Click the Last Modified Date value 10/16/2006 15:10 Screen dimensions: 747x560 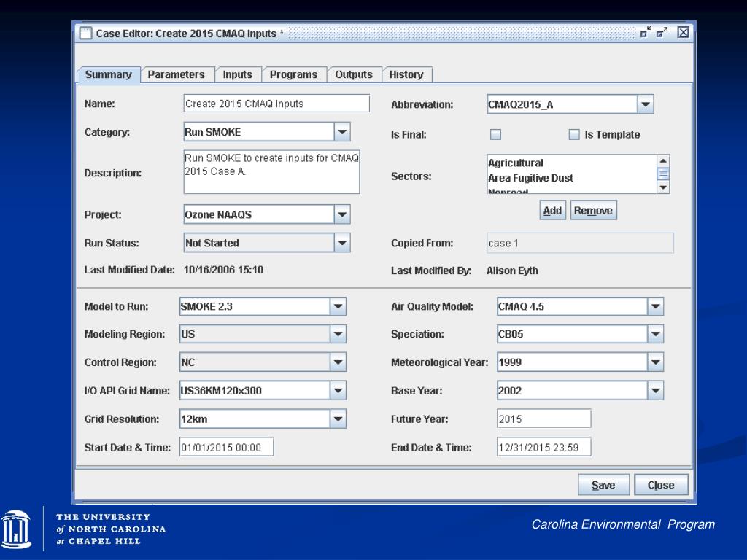point(223,270)
